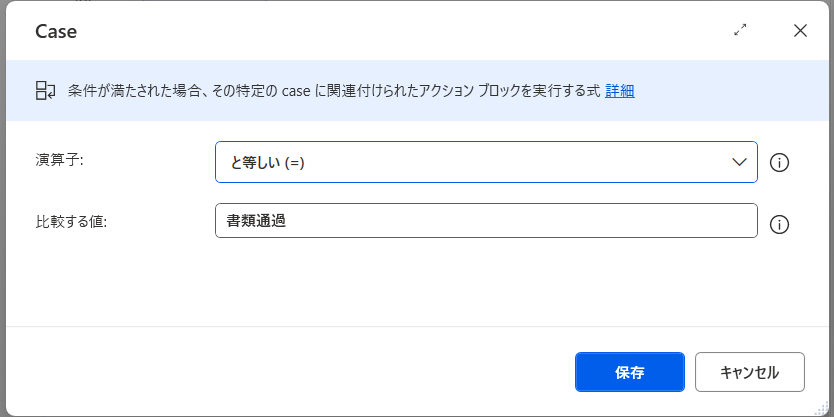Click the case block icon in the info banner
Image resolution: width=834 pixels, height=417 pixels.
pyautogui.click(x=46, y=91)
